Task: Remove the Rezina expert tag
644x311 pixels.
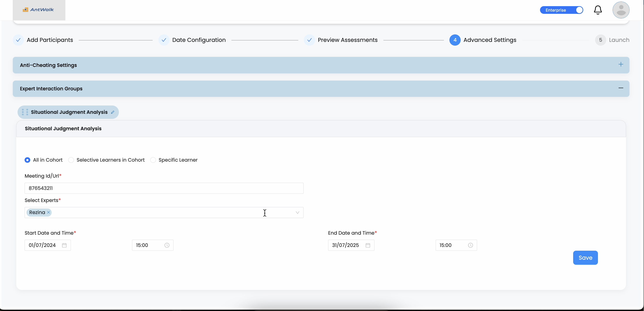Action: 48,213
